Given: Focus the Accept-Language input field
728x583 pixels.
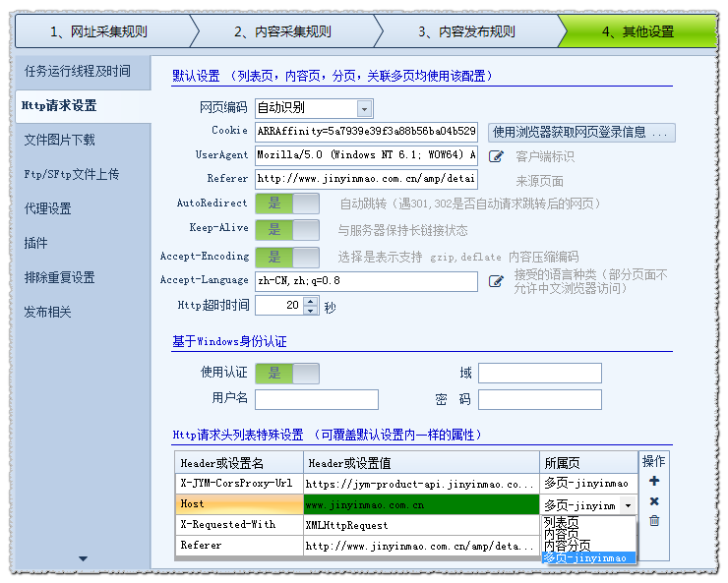Looking at the screenshot, I should click(366, 281).
